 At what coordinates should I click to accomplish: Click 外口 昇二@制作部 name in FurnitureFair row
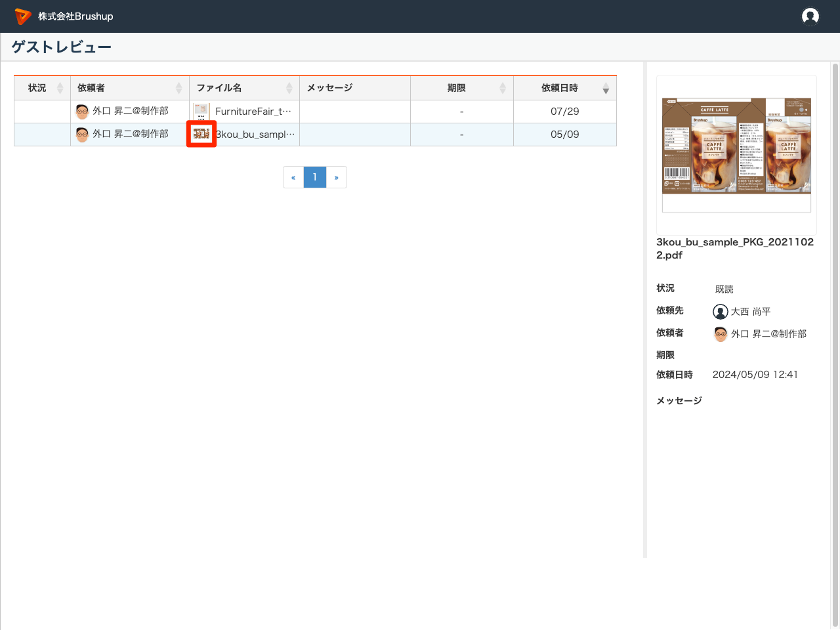coord(131,111)
